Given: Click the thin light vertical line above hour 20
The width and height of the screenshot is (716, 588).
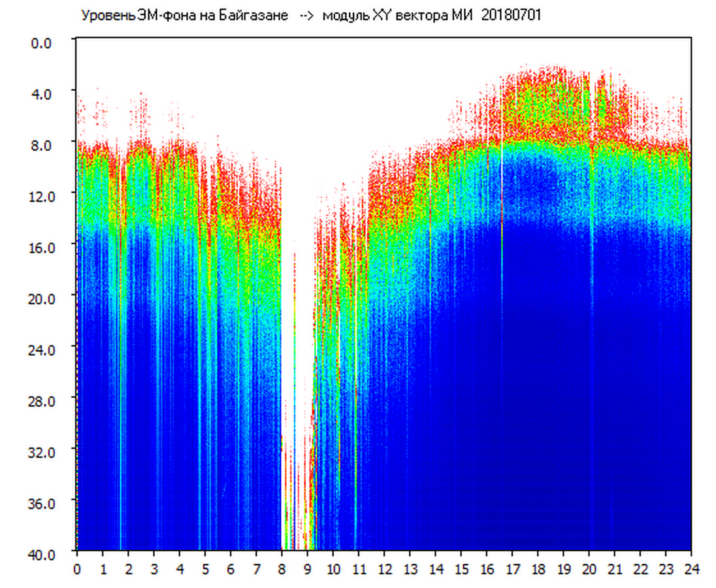Looking at the screenshot, I should tap(591, 261).
